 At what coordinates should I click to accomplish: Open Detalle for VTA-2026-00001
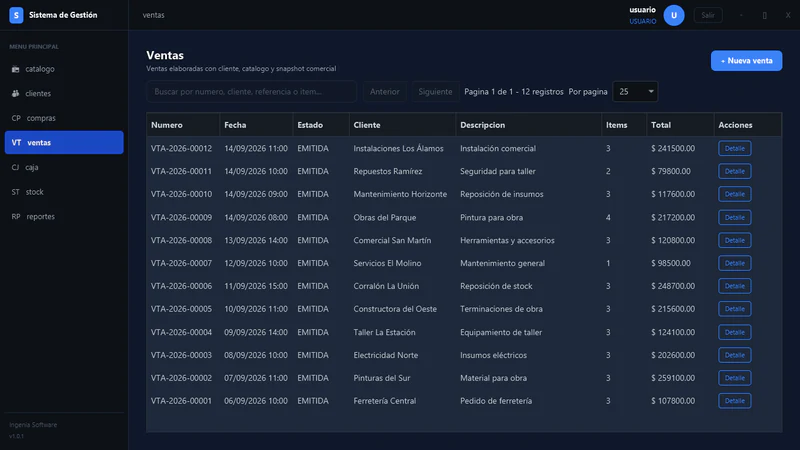click(735, 401)
